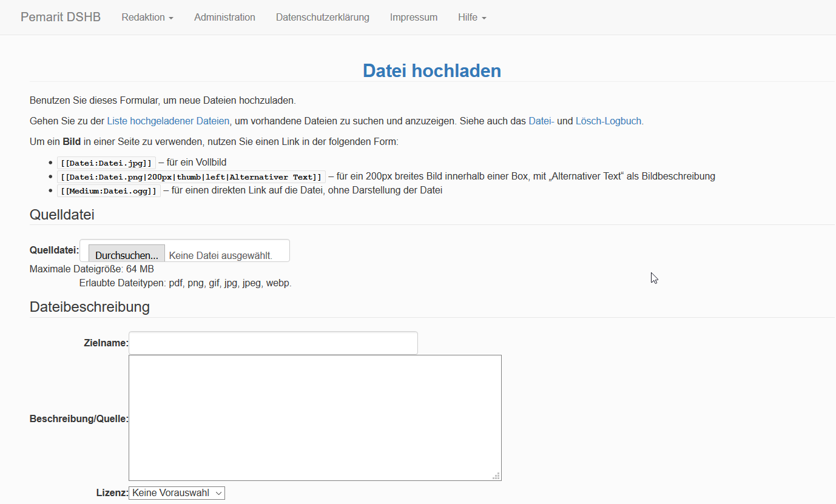
Task: Expand the Hilfe menu
Action: point(472,17)
